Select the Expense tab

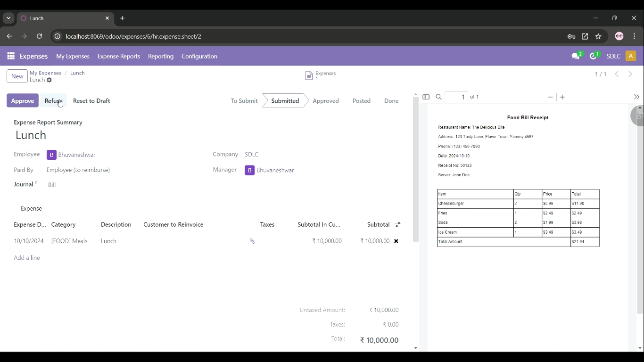[32, 208]
